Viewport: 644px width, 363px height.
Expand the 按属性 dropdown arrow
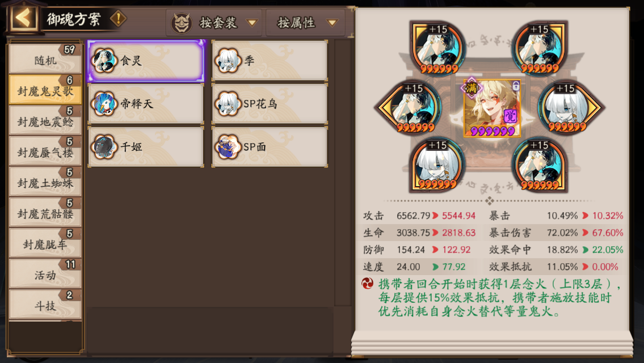click(x=332, y=23)
